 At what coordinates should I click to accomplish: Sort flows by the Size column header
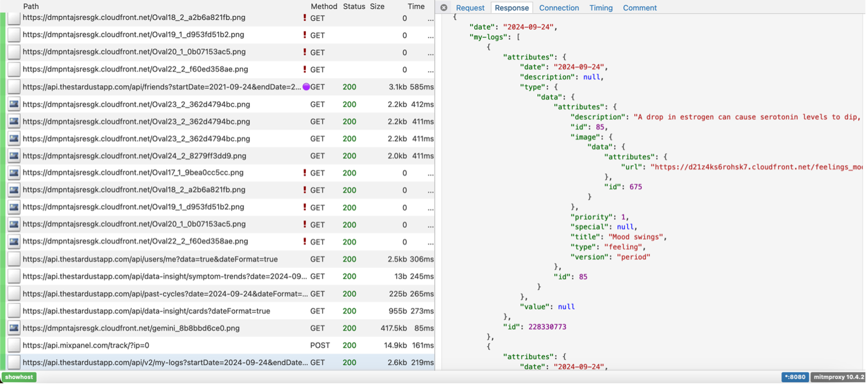point(377,6)
